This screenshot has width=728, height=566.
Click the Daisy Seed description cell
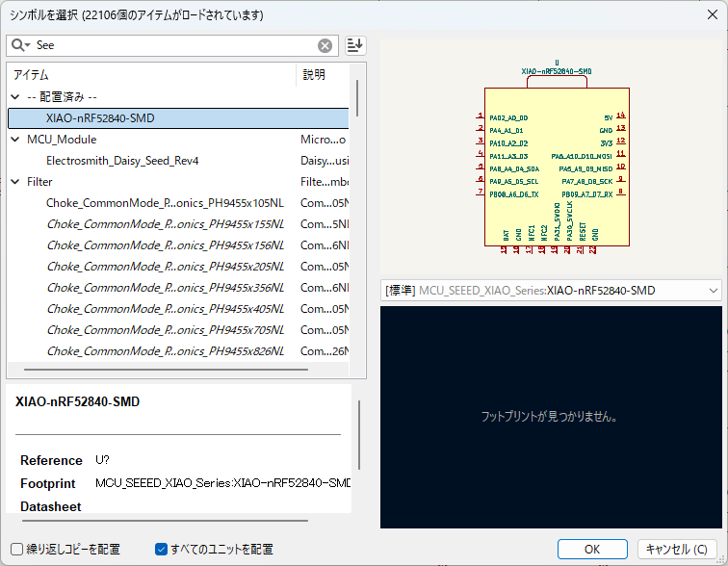[x=325, y=161]
